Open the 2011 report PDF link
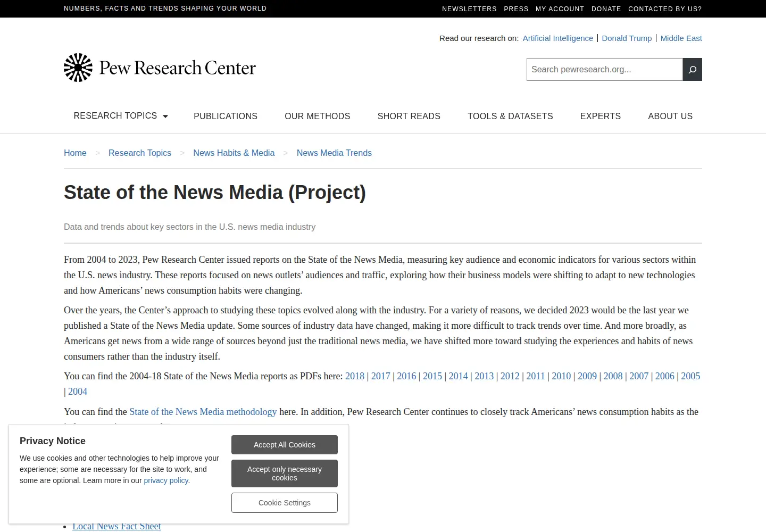Screen dimensions: 766x532 536,376
